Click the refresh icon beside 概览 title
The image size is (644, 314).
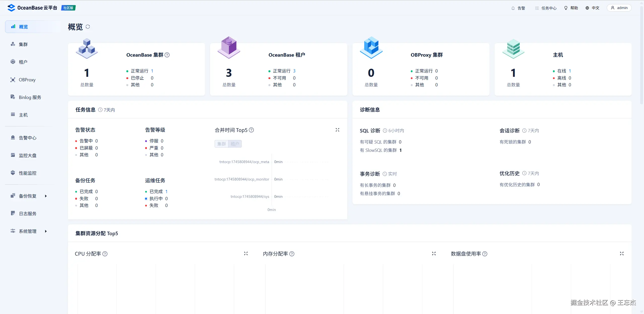(x=88, y=27)
